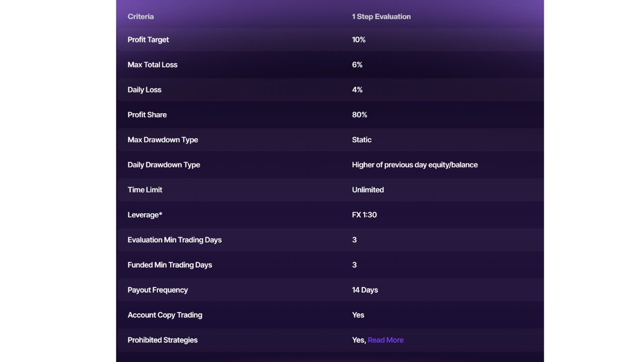Select the Daily Loss row label

tap(144, 90)
